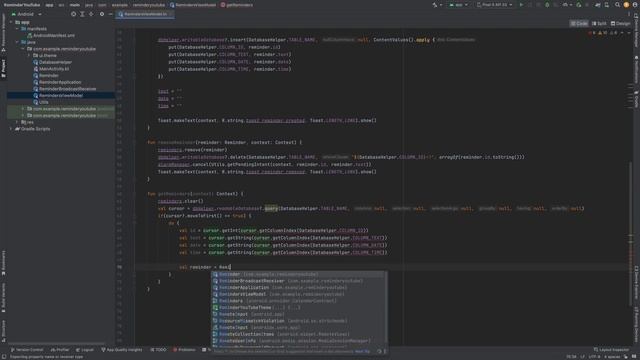Image resolution: width=640 pixels, height=360 pixels.
Task: Expand the res folder
Action: click(x=17, y=122)
